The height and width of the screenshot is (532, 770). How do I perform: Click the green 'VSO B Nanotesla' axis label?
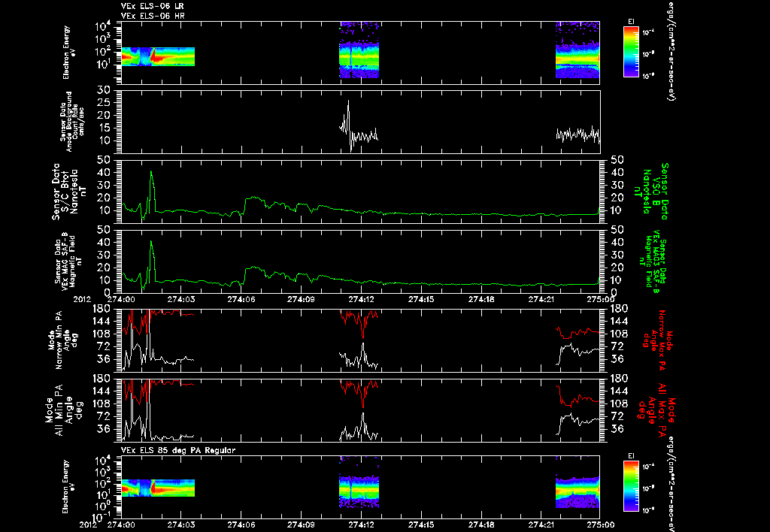point(650,192)
